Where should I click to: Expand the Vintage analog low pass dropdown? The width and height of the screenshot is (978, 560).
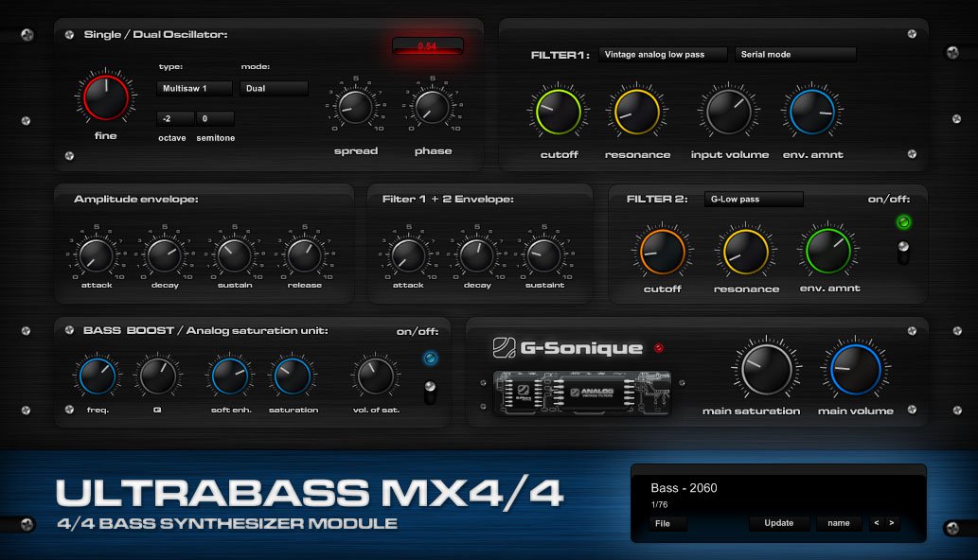pos(664,55)
